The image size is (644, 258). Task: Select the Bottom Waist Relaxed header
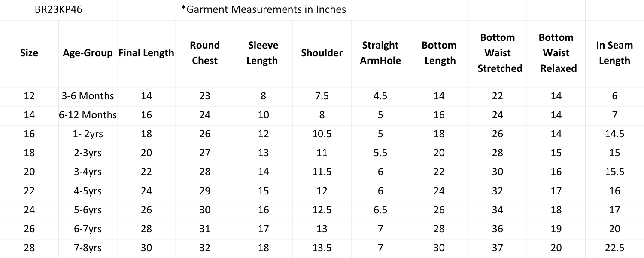[556, 53]
